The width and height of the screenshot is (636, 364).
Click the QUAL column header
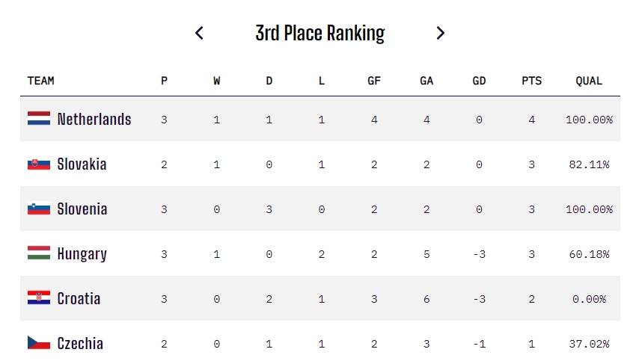[589, 81]
